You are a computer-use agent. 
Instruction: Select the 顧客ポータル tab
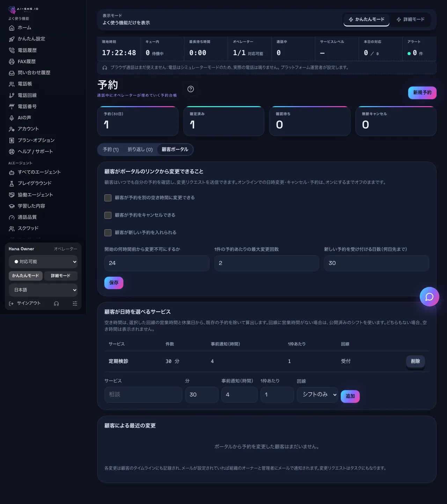pyautogui.click(x=175, y=149)
